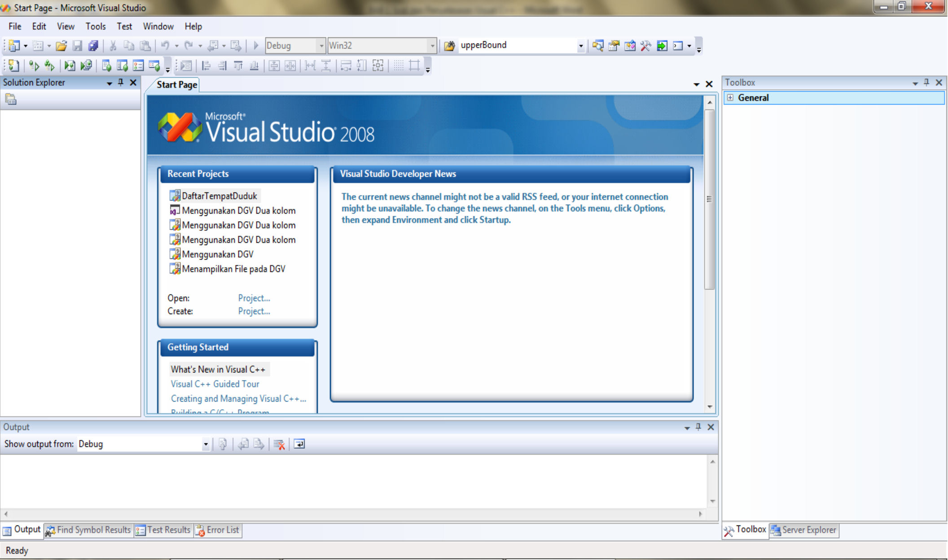Switch to the Server Explorer tab

click(804, 530)
